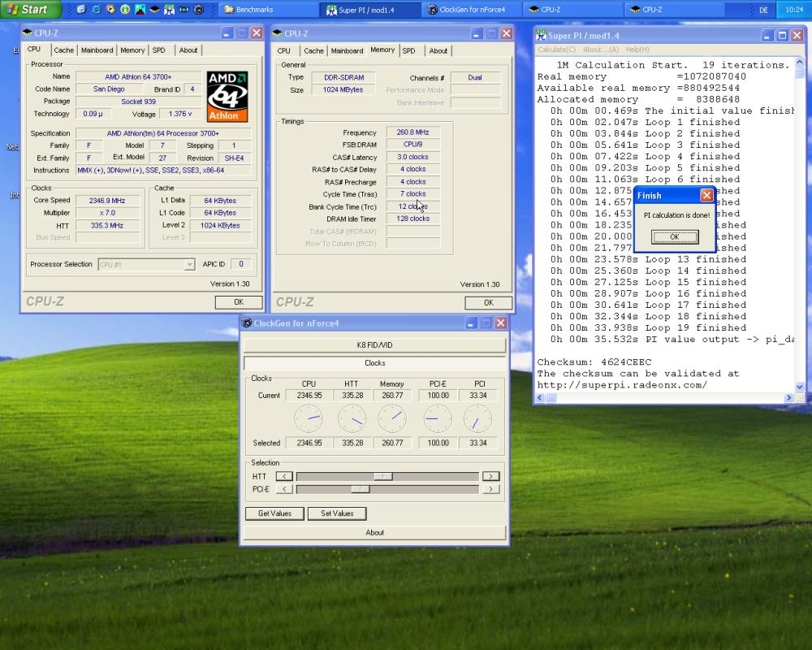
Task: Click scroll down arrow in Super PI output
Action: (x=800, y=387)
